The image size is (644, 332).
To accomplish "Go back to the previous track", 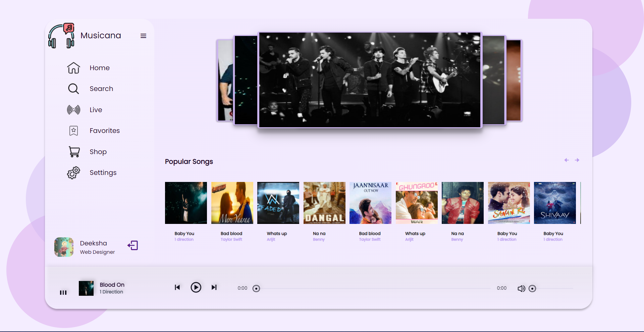I will (177, 287).
